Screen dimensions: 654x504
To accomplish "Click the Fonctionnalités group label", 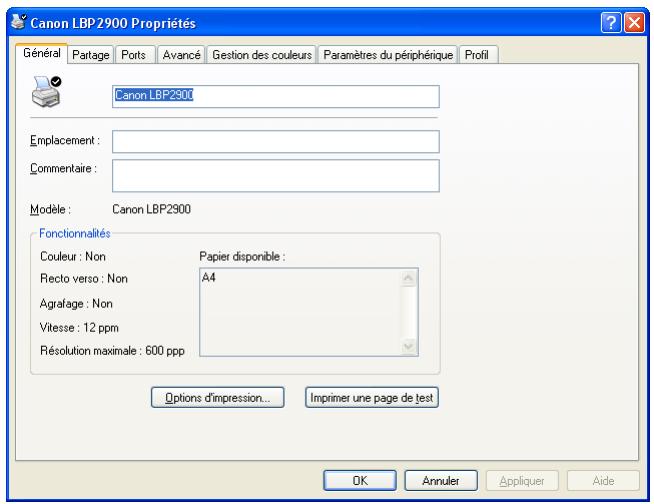I will pyautogui.click(x=75, y=233).
